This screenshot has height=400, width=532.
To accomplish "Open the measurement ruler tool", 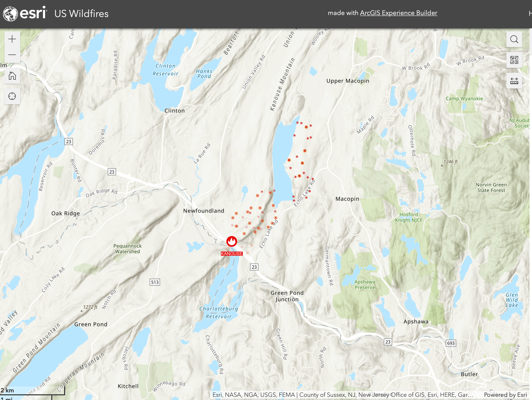I will point(514,81).
